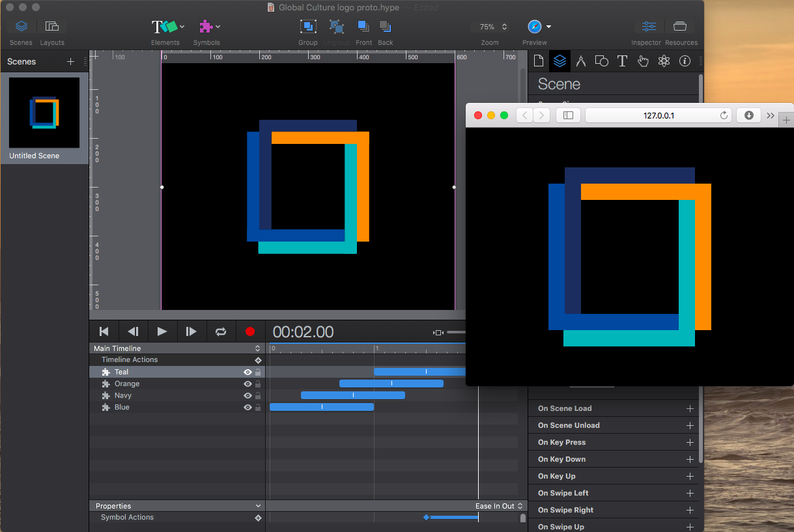Switch to Typography inspector tab

coord(622,61)
